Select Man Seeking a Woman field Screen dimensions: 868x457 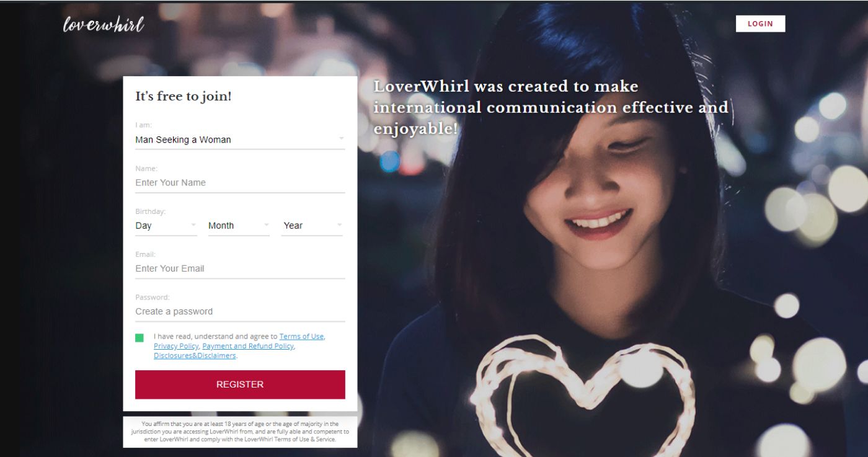click(x=240, y=140)
